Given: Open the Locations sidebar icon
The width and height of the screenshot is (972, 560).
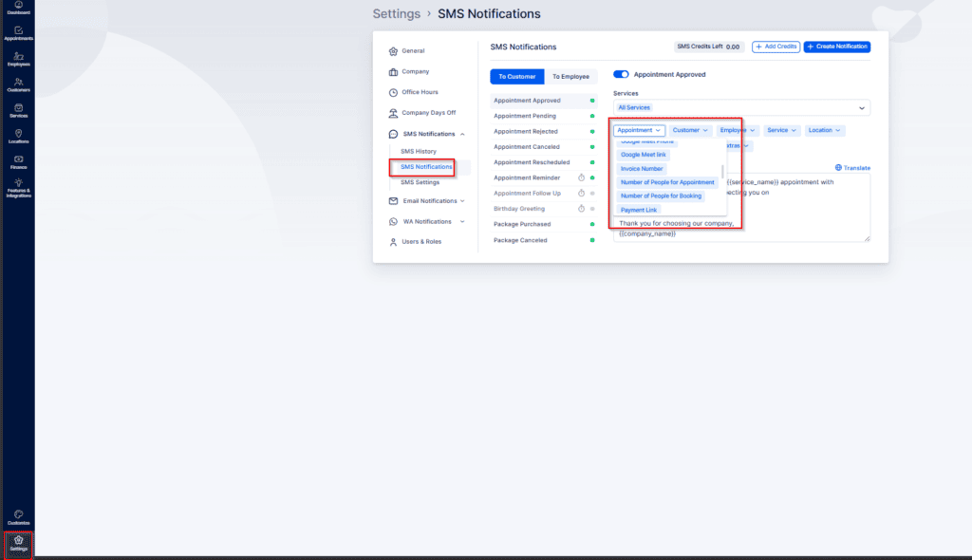Looking at the screenshot, I should [x=18, y=137].
